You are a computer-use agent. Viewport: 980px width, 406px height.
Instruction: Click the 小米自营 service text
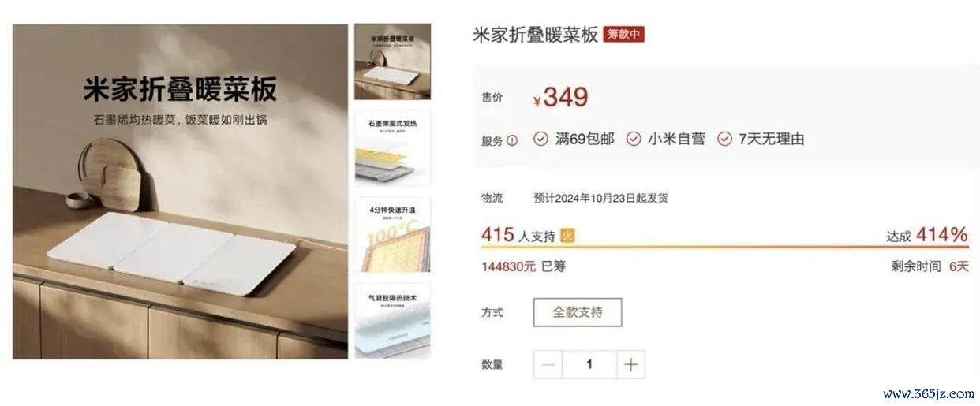coord(676,139)
